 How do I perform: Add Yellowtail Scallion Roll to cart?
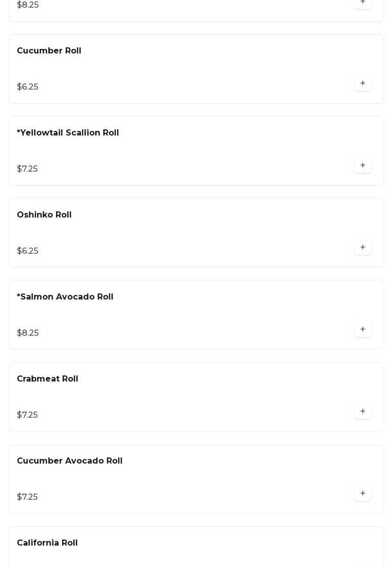point(362,165)
